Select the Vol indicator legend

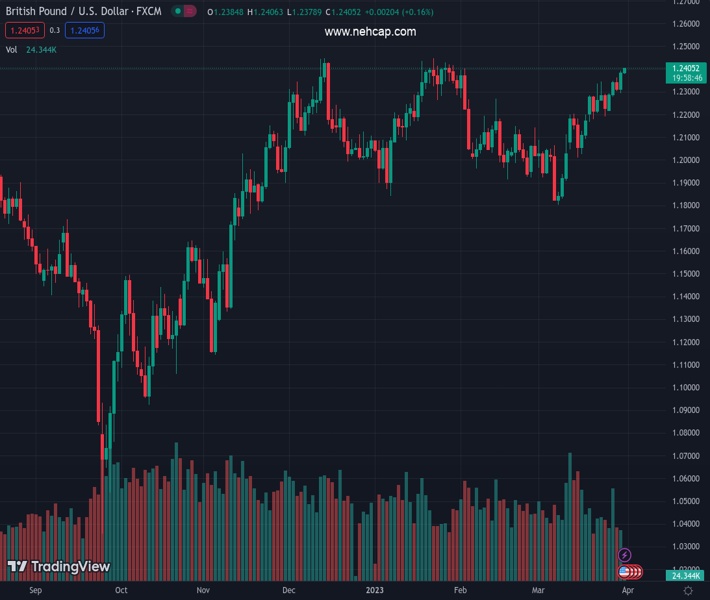[x=12, y=49]
